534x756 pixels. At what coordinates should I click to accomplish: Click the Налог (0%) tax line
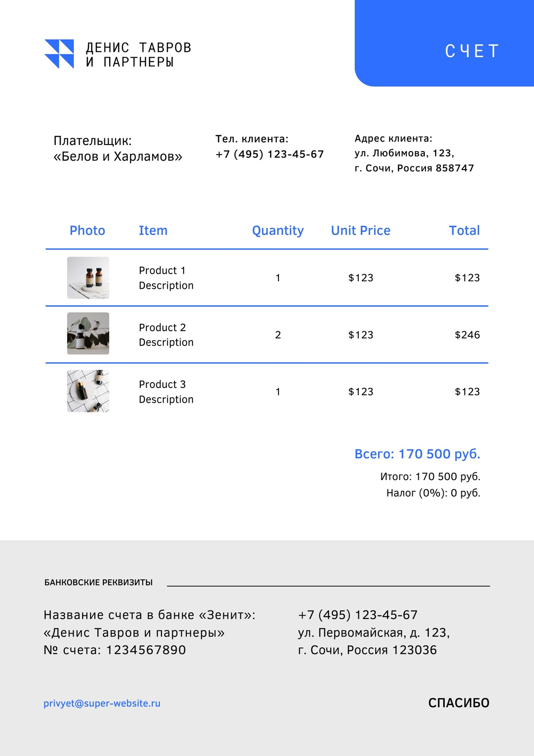click(433, 493)
